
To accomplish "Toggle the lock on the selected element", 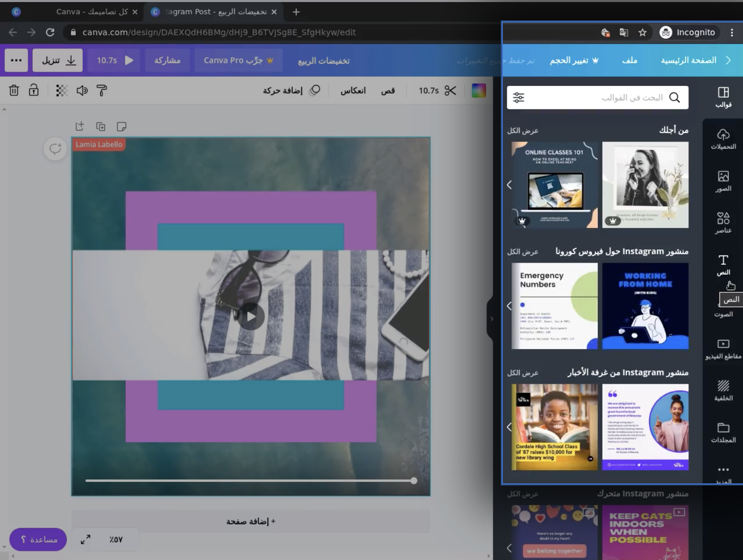I will tap(34, 90).
